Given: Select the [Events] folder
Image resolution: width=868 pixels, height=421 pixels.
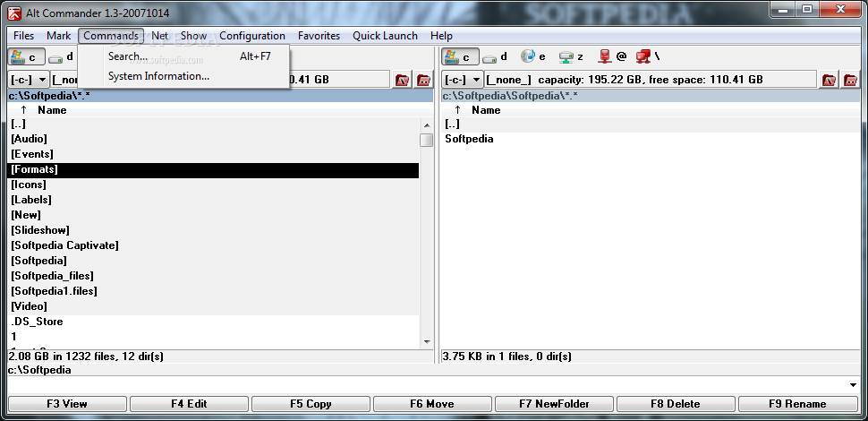Looking at the screenshot, I should point(213,154).
